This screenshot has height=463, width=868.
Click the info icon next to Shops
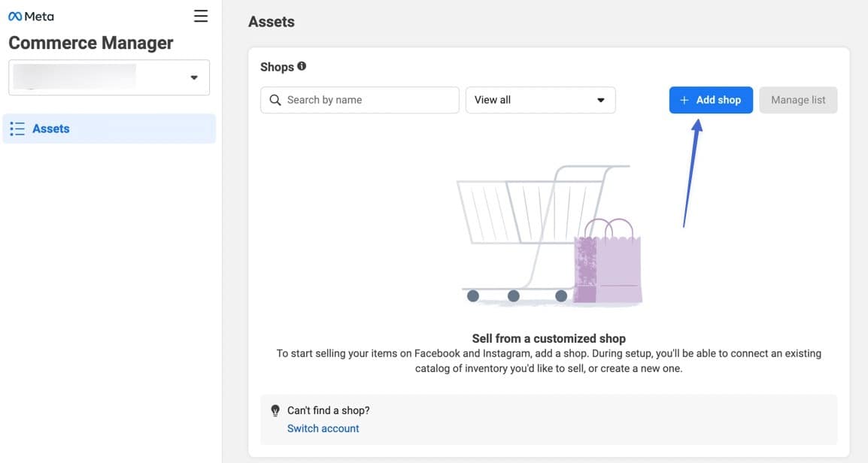click(x=302, y=66)
